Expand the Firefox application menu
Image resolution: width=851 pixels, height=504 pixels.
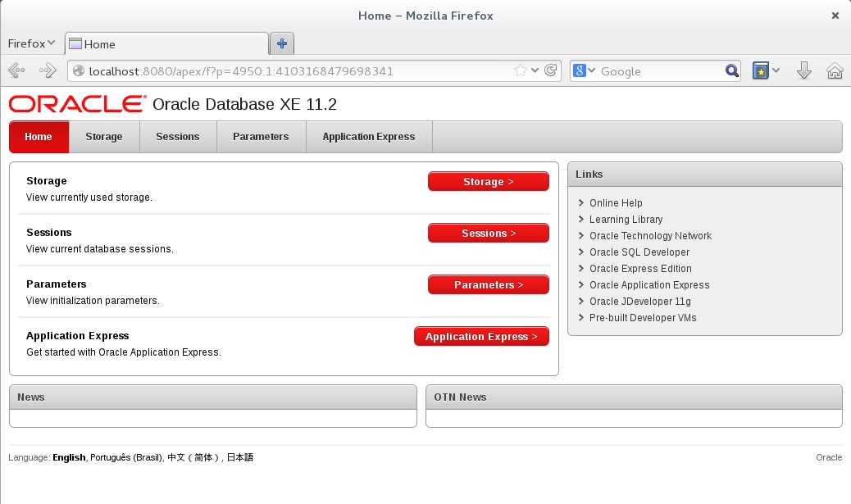point(31,43)
